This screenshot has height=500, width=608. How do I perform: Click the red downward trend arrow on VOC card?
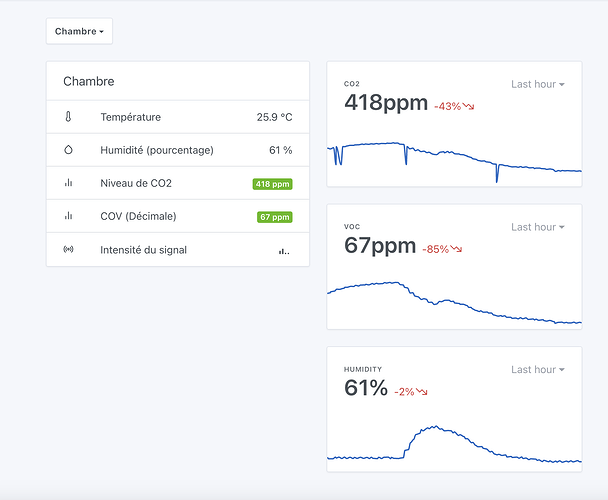[457, 249]
